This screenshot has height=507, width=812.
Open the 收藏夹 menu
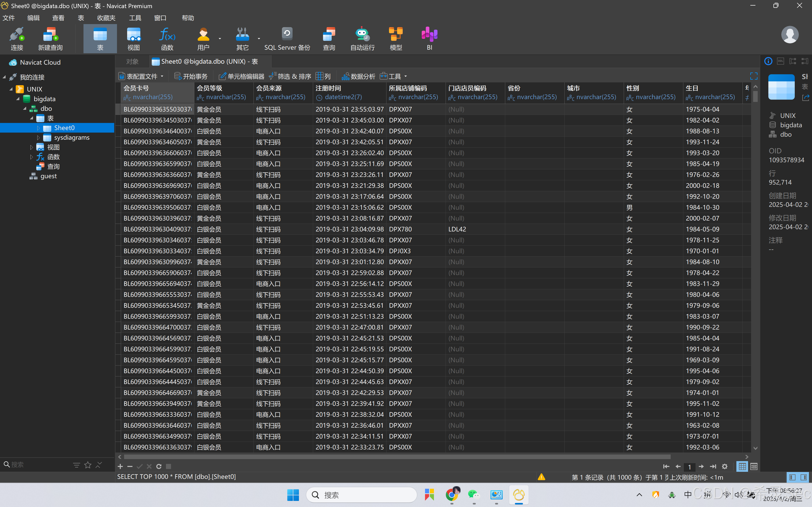[x=106, y=18]
